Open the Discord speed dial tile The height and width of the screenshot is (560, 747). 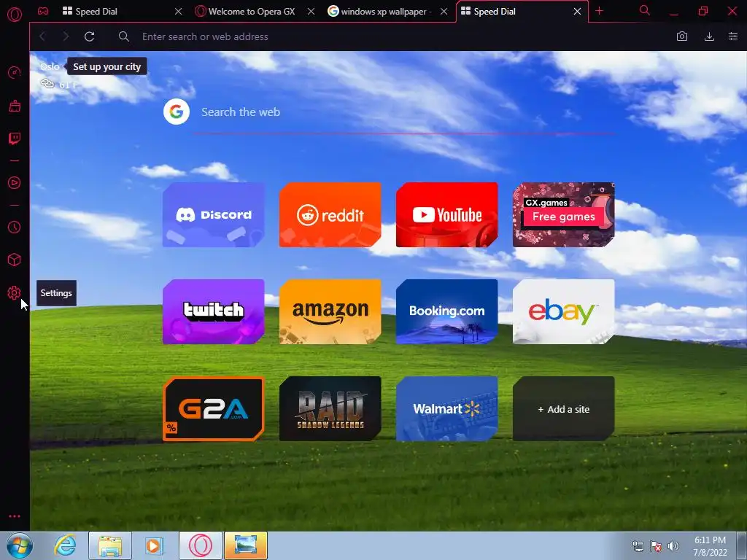214,215
